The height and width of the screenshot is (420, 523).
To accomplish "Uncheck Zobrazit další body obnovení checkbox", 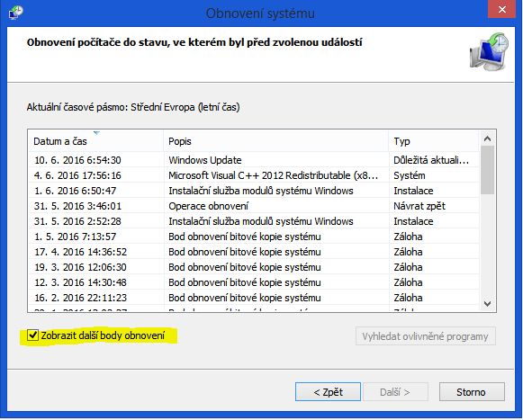I will pos(32,335).
